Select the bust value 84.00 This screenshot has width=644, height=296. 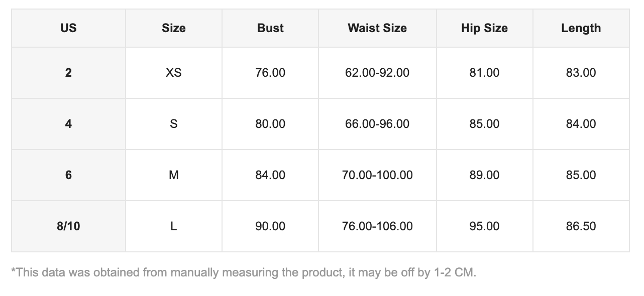click(270, 175)
